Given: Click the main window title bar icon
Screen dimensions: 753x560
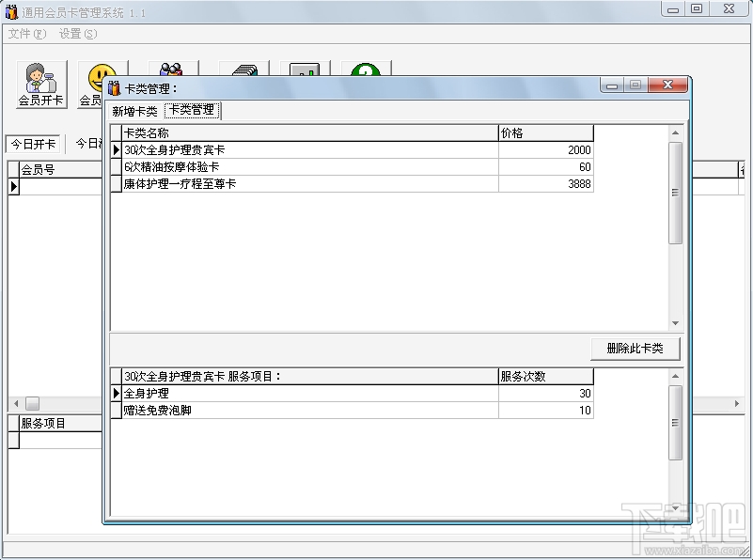Looking at the screenshot, I should pos(11,12).
